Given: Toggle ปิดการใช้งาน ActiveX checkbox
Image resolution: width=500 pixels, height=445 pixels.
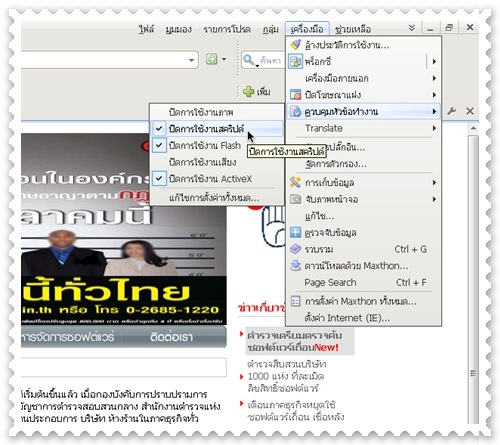Looking at the screenshot, I should coord(159,179).
